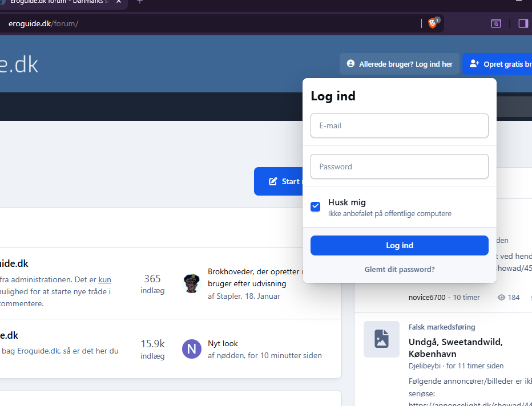
Task: Click 'Allerede bruger? Log ind her' button
Action: (400, 64)
